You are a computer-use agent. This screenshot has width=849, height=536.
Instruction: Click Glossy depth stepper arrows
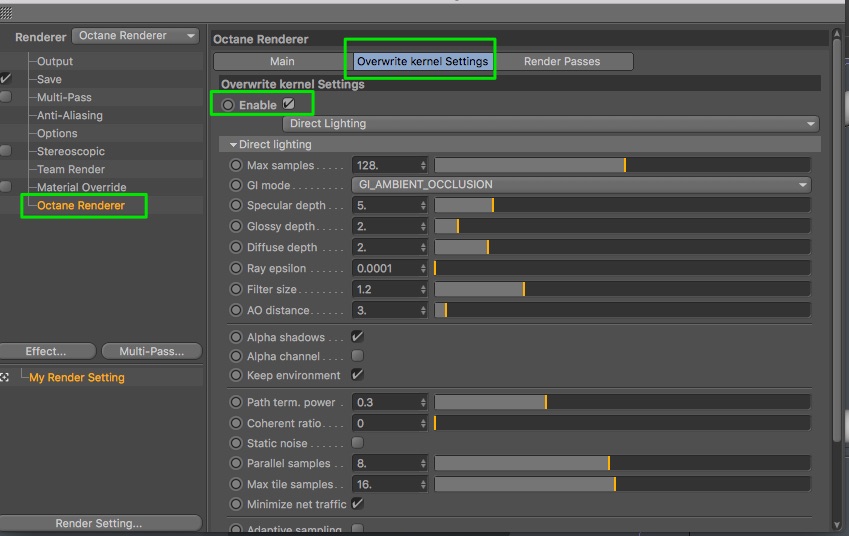coord(423,226)
